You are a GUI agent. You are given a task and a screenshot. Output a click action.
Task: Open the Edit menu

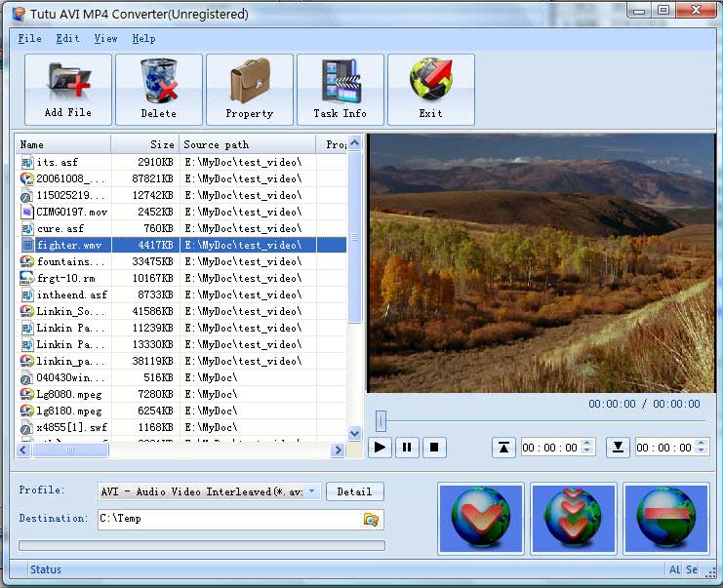[67, 39]
